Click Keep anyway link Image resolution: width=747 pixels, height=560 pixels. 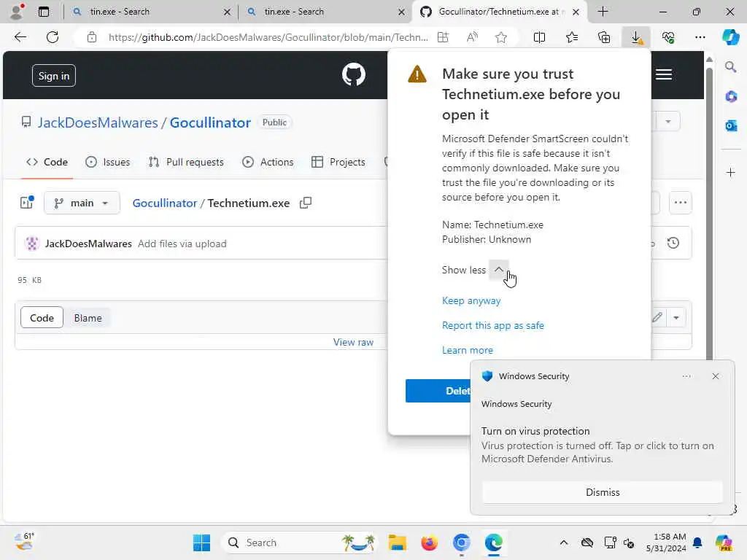tap(471, 300)
